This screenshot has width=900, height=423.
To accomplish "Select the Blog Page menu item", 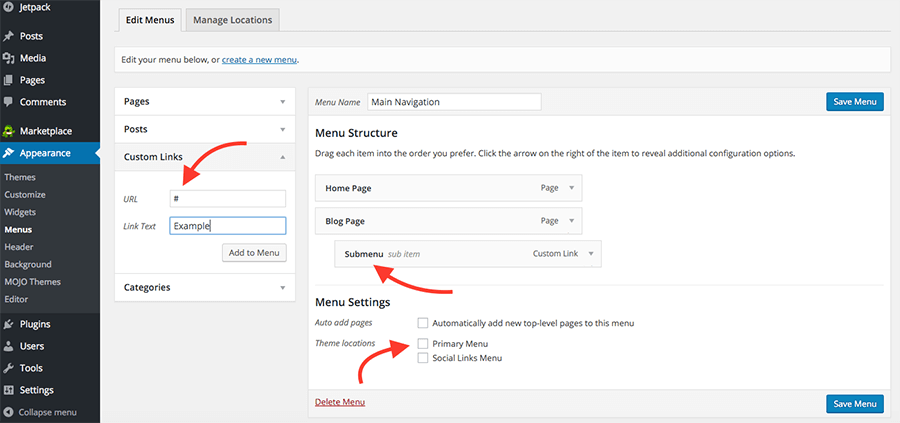I will pos(449,221).
